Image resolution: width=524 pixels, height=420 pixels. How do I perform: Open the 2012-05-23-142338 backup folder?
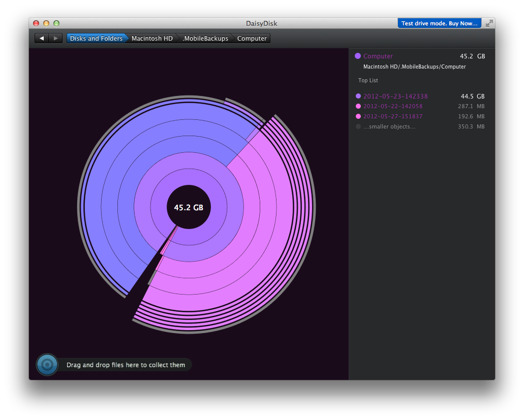(x=395, y=96)
